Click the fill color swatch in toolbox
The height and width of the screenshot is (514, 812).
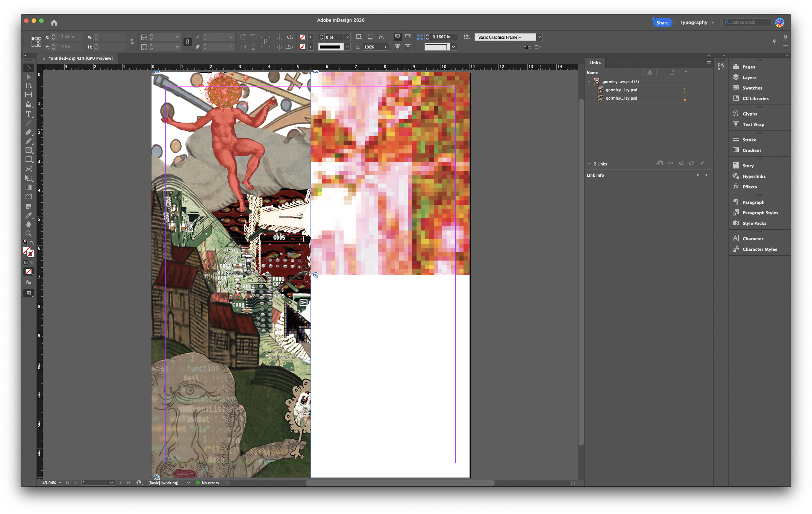coord(27,251)
